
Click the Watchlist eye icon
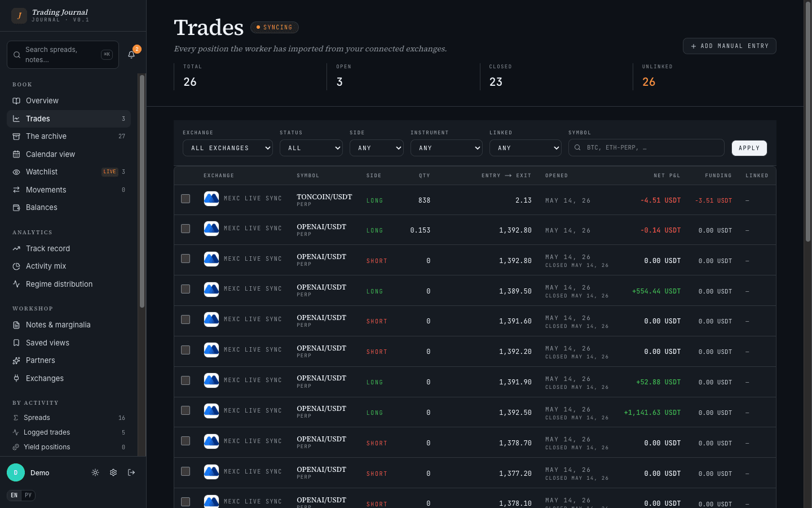[16, 172]
